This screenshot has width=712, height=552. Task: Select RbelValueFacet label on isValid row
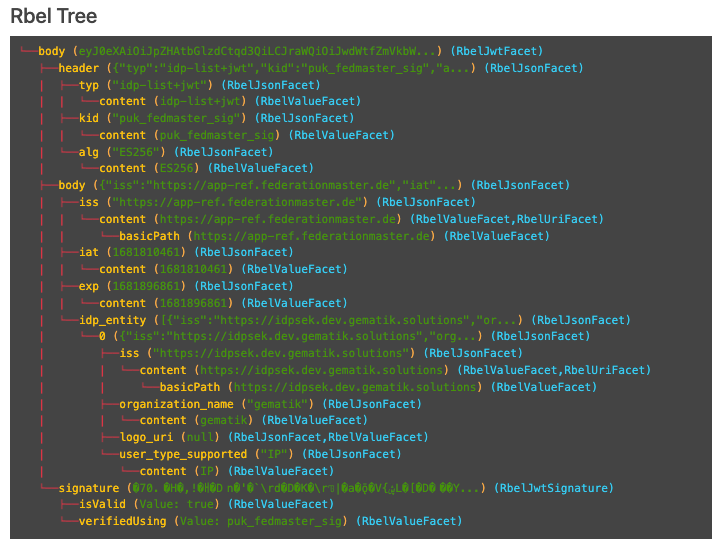click(281, 504)
